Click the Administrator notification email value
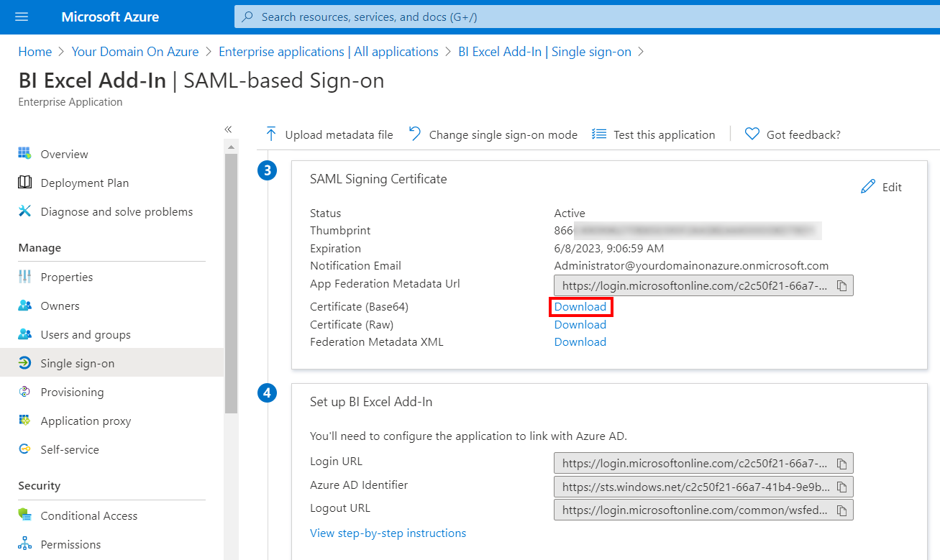940x560 pixels. click(x=691, y=265)
